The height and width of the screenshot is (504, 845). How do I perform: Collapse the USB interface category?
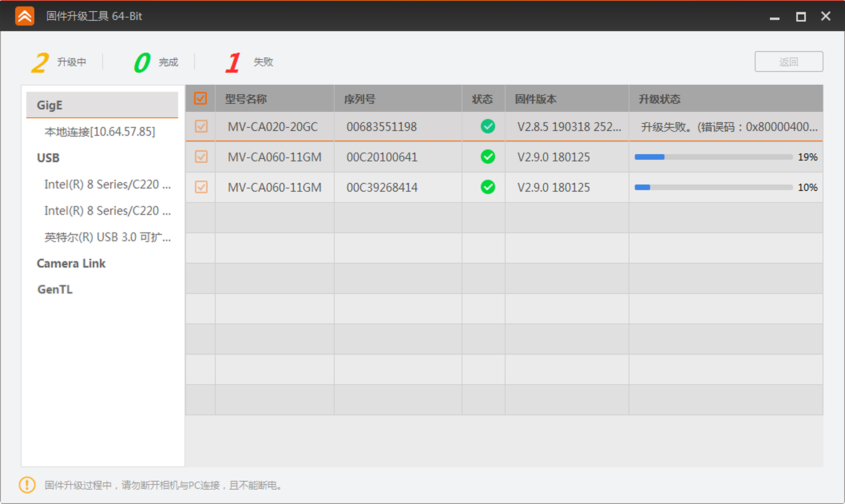coord(48,158)
